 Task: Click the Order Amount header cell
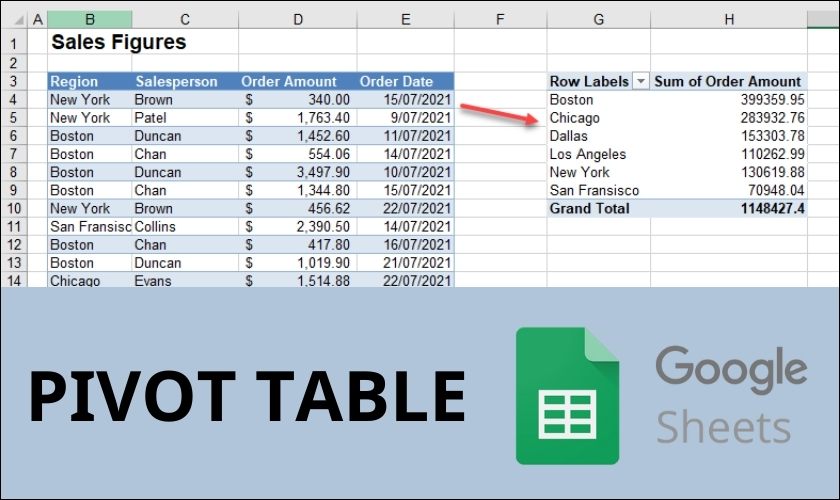coord(298,81)
